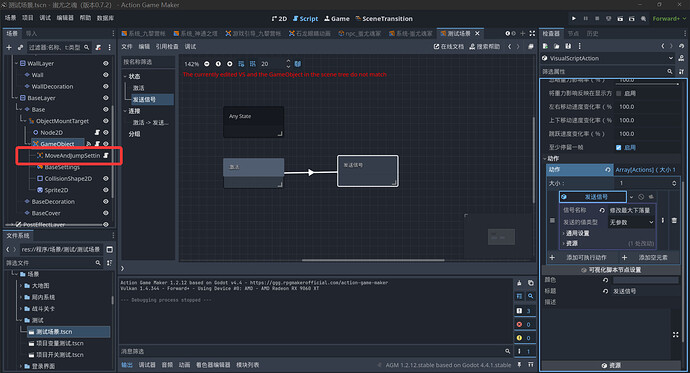Toggle visibility of Wall node
690x373 pixels.
106,75
